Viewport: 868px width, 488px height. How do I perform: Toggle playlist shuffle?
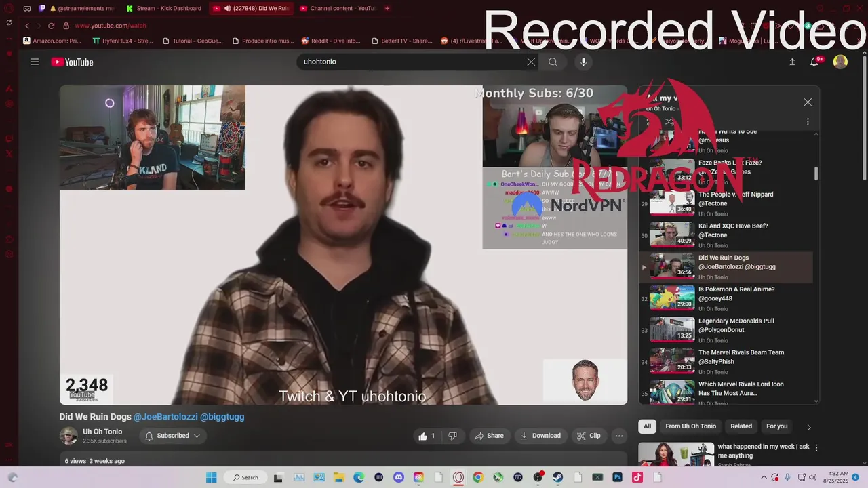pyautogui.click(x=669, y=122)
